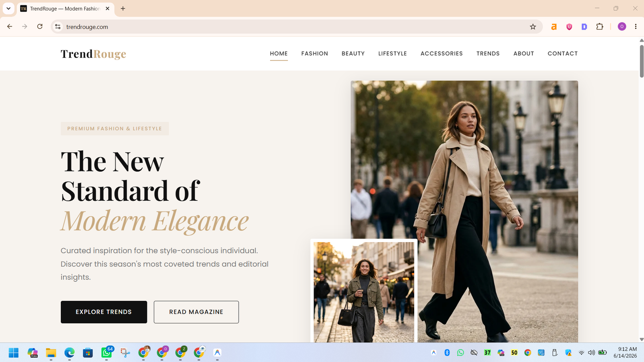Open the orange 'a' extension
Viewport: 644px width, 362px height.
click(x=554, y=27)
